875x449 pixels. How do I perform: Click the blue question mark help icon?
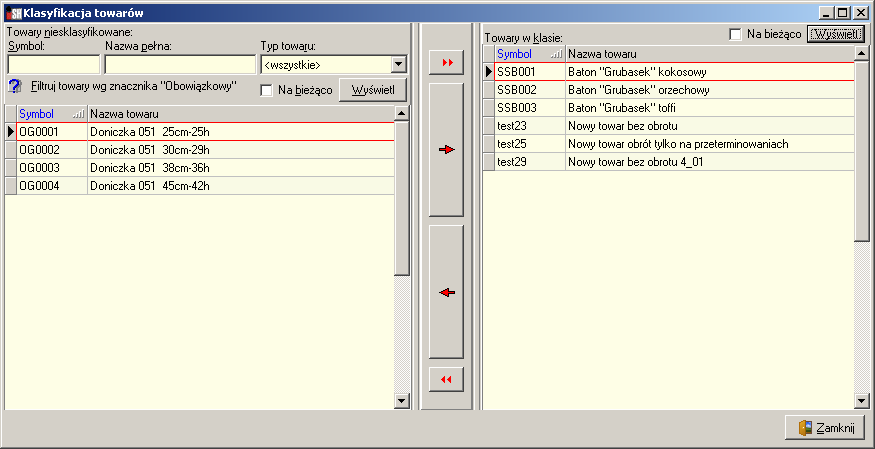tap(15, 86)
